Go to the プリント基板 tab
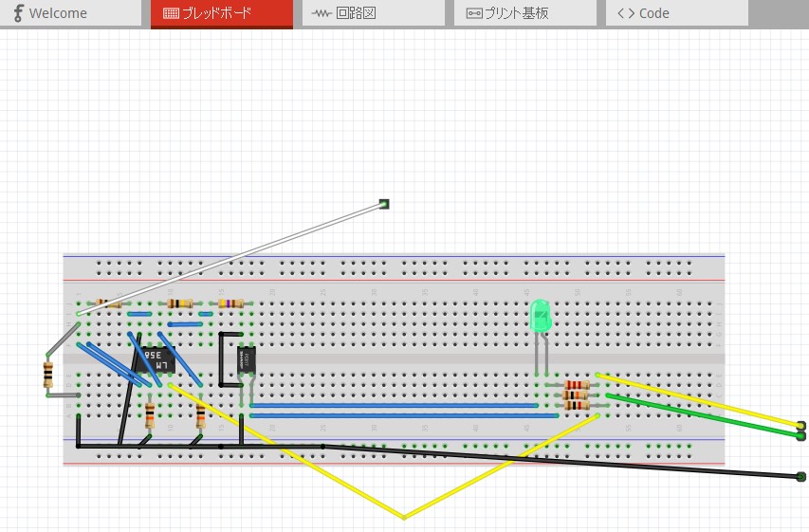 tap(524, 13)
